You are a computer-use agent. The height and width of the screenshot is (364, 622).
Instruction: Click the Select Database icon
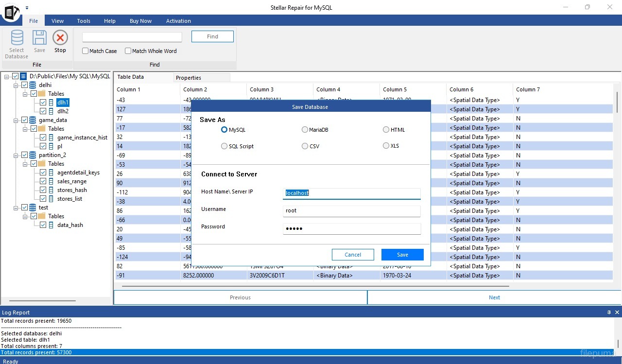point(17,38)
